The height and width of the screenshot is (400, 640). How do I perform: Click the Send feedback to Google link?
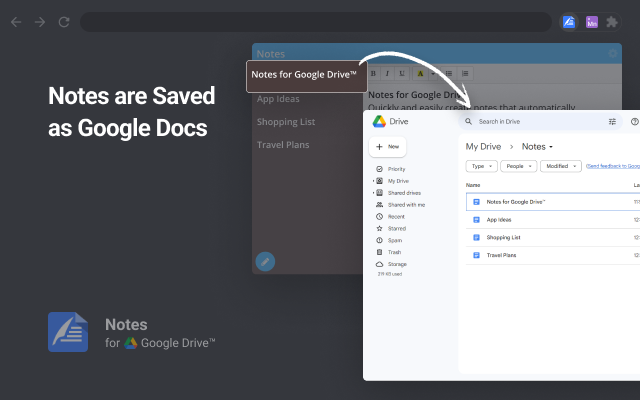pyautogui.click(x=613, y=166)
